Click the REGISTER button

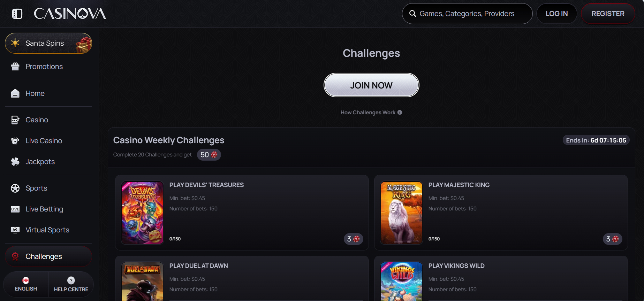tap(608, 14)
